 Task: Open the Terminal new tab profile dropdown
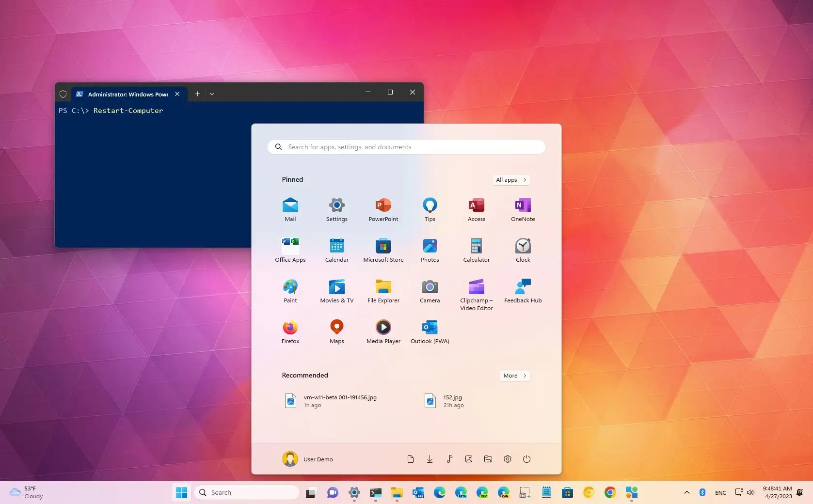212,94
